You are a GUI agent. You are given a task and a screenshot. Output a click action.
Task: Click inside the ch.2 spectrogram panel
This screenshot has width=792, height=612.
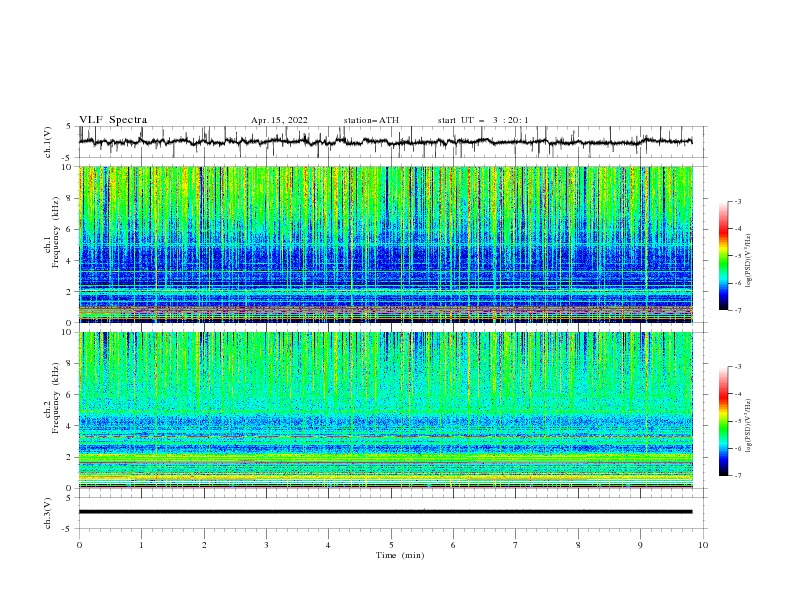385,410
